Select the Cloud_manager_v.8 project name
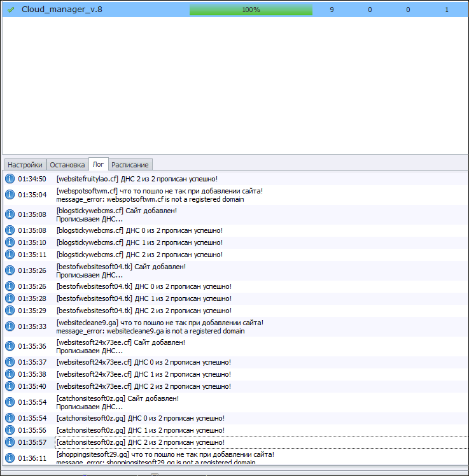 62,10
